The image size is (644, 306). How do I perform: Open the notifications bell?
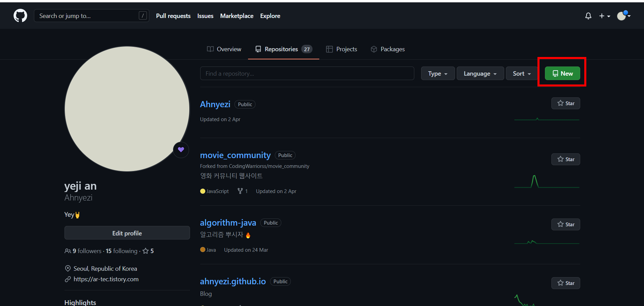[588, 16]
